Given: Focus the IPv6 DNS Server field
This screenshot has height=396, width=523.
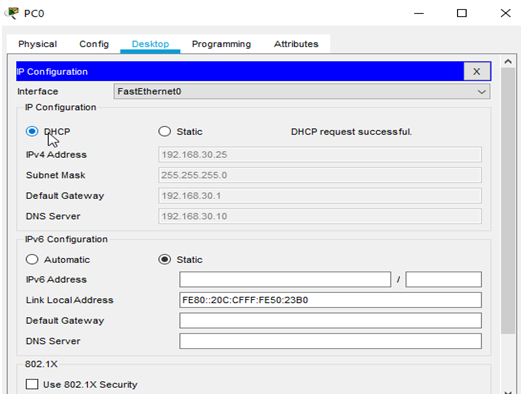Looking at the screenshot, I should (x=331, y=341).
